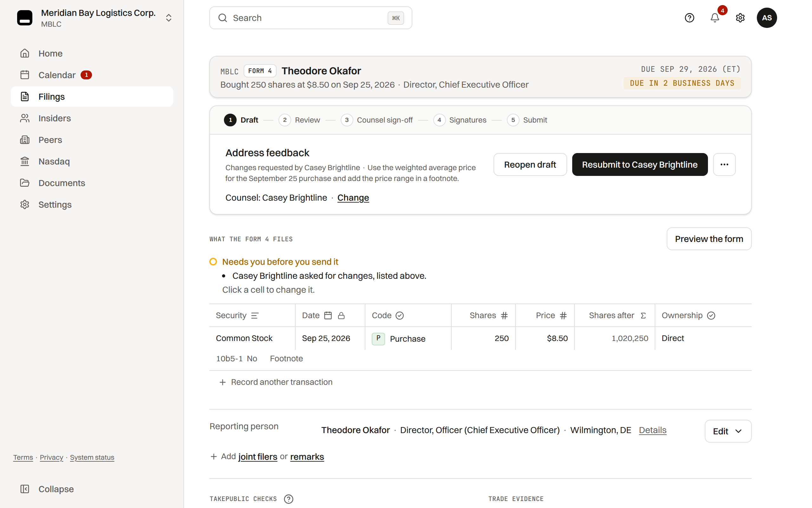812x508 pixels.
Task: Select the Signatures step
Action: click(460, 120)
